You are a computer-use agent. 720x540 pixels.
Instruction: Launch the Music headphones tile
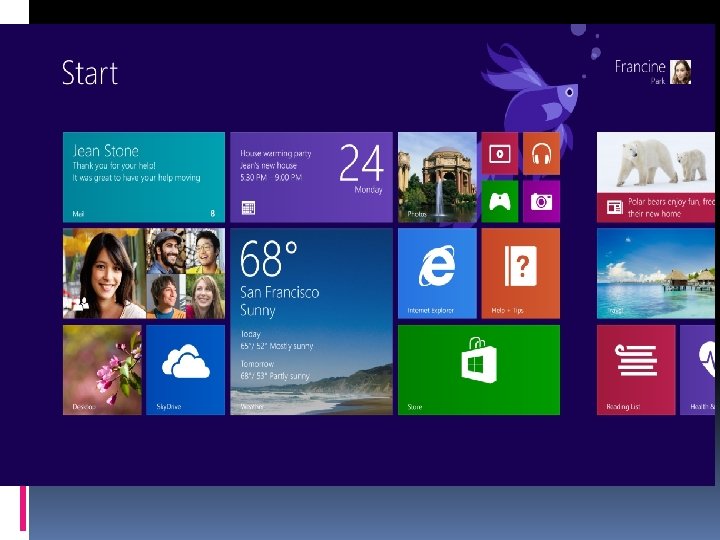click(x=541, y=153)
